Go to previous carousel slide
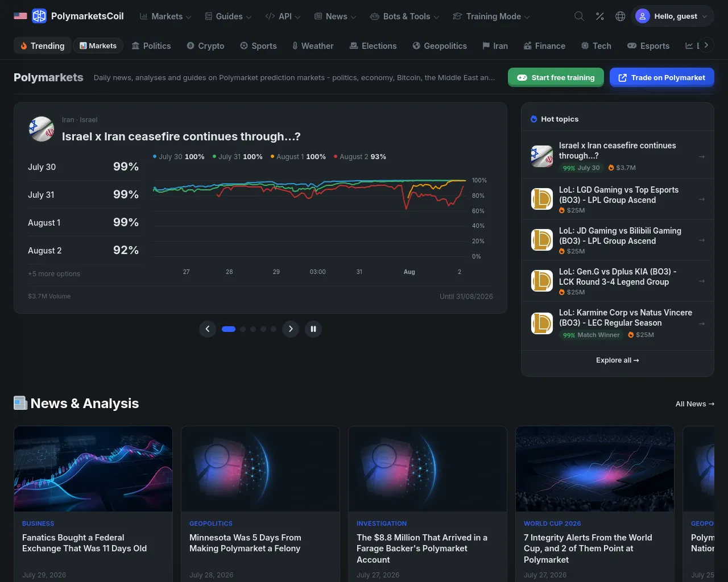The image size is (728, 582). 208,329
